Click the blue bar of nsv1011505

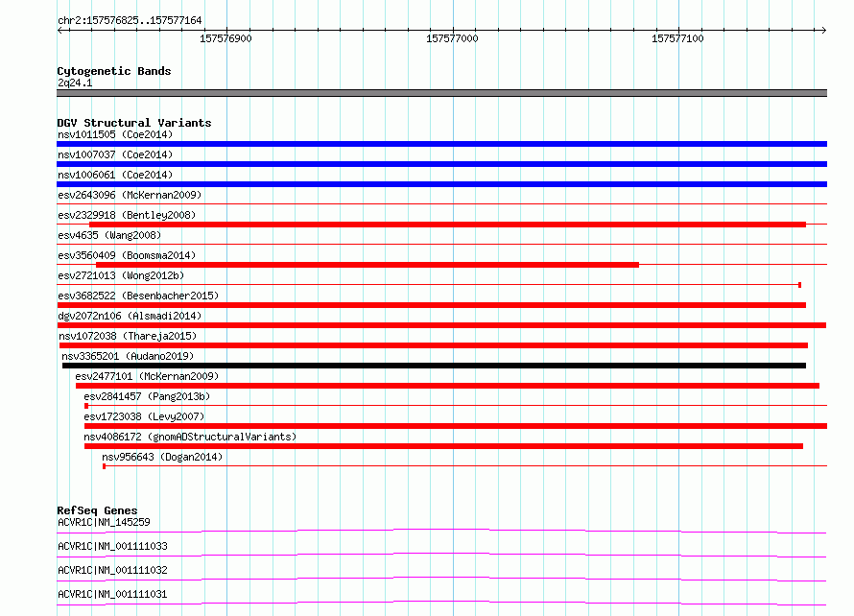pos(441,144)
